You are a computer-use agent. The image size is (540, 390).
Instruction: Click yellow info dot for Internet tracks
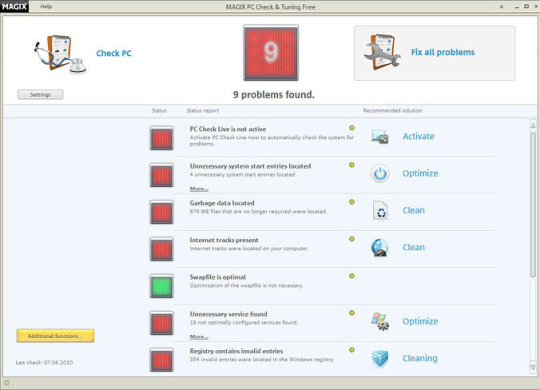click(x=352, y=239)
